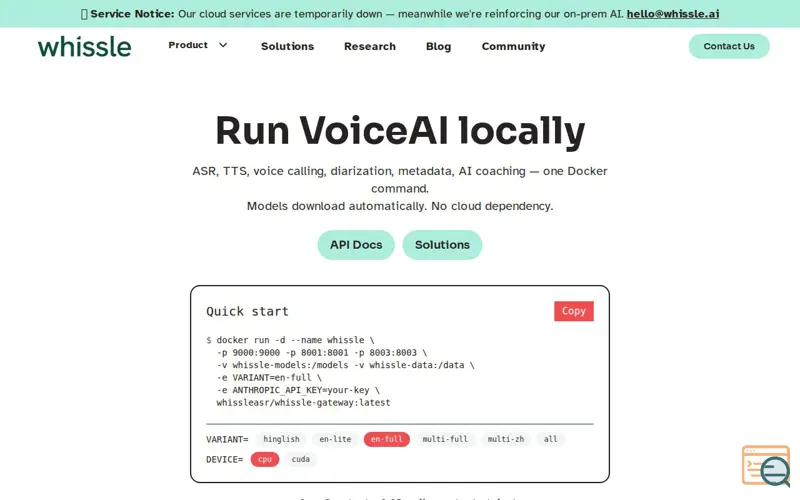Click the Contact Us button
Image resolution: width=800 pixels, height=500 pixels.
coord(729,46)
